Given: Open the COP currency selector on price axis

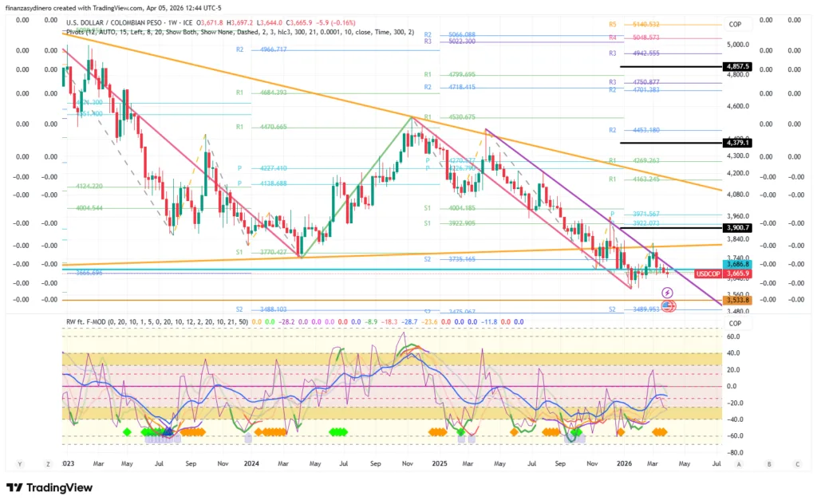Looking at the screenshot, I should [735, 25].
